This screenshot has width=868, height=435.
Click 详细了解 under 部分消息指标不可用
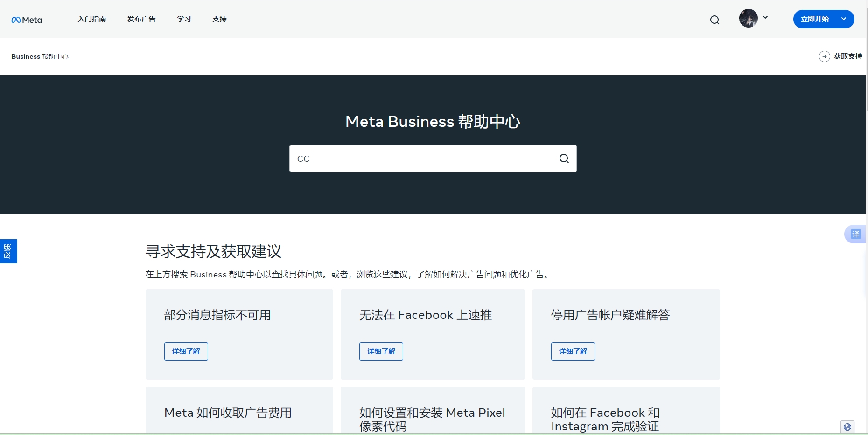click(186, 352)
